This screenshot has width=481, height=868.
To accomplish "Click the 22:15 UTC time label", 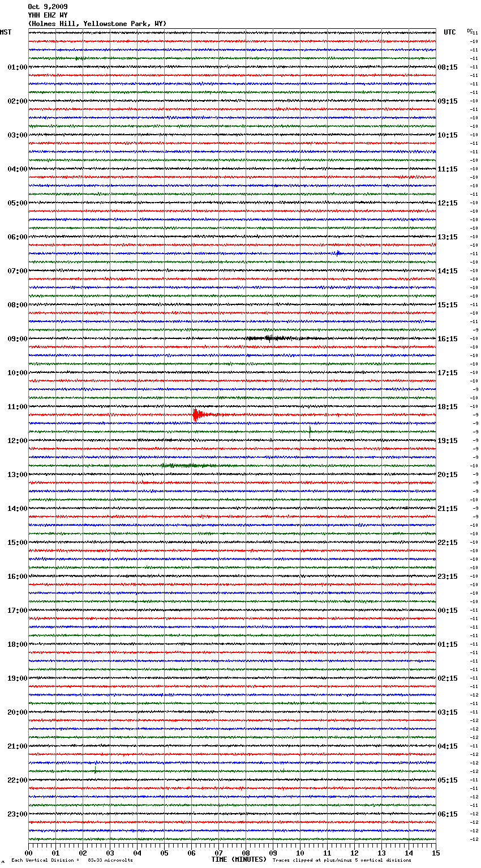I will (448, 543).
